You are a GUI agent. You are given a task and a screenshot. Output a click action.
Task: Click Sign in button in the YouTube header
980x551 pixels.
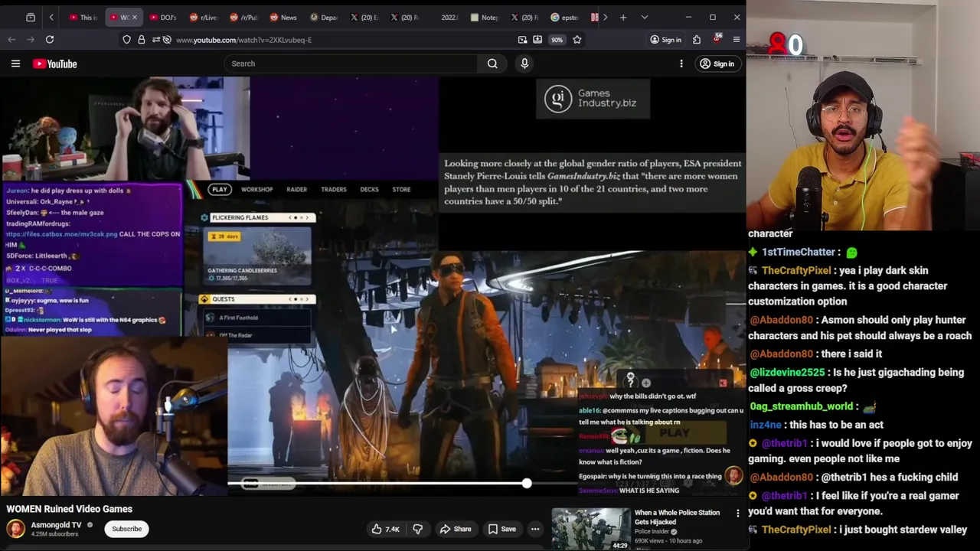pos(717,64)
